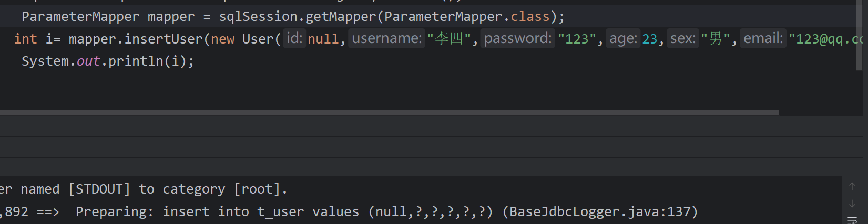The image size is (868, 224).
Task: Click the "password:" parameter hint
Action: pyautogui.click(x=517, y=38)
